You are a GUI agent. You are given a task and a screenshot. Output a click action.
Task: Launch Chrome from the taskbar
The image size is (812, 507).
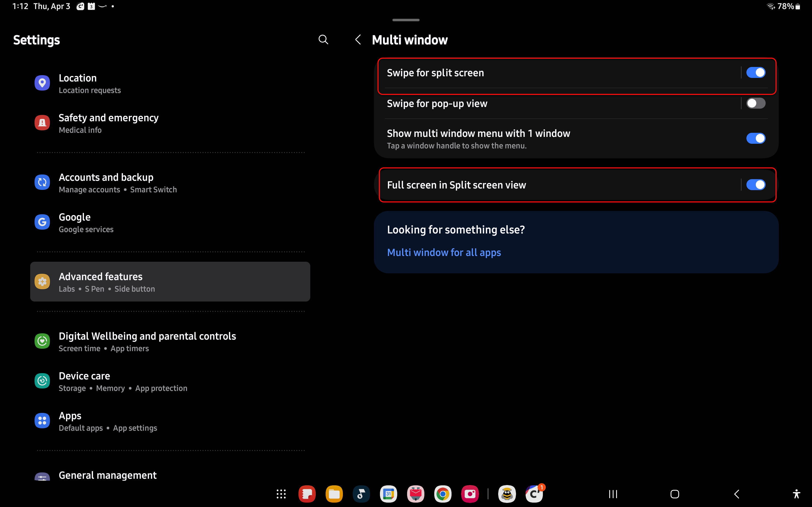click(442, 494)
